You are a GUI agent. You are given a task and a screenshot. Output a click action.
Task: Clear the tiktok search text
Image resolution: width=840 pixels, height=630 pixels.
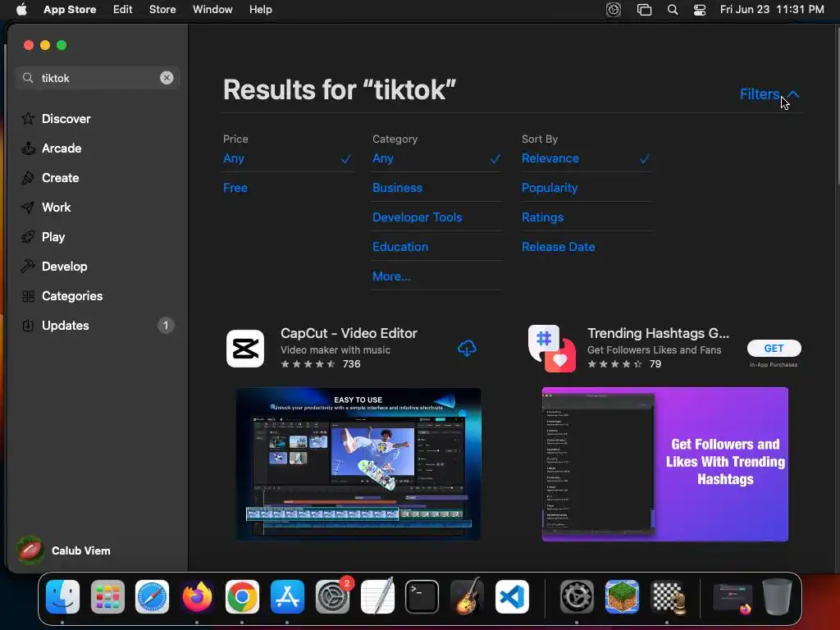coord(167,78)
